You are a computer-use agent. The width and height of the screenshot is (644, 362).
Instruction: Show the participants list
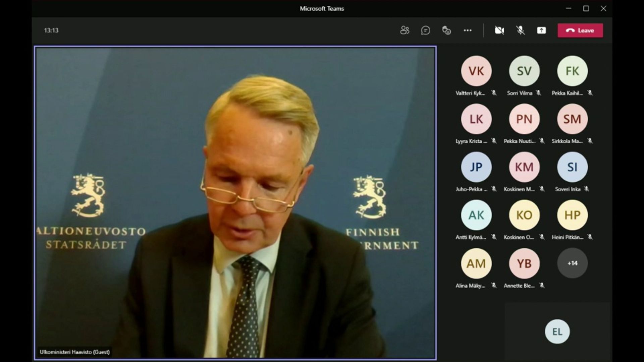coord(405,30)
